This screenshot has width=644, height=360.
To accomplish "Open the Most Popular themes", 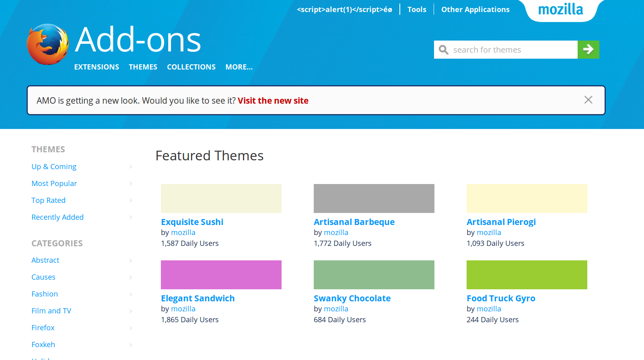I will (x=54, y=184).
